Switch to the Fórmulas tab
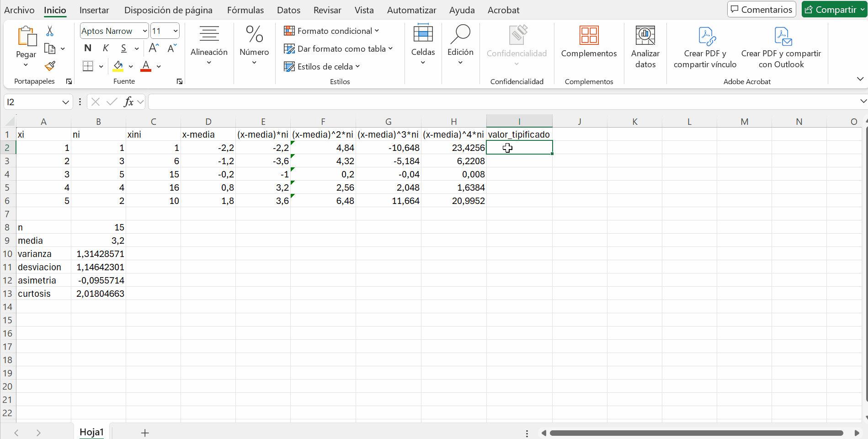The width and height of the screenshot is (868, 439). (x=245, y=10)
